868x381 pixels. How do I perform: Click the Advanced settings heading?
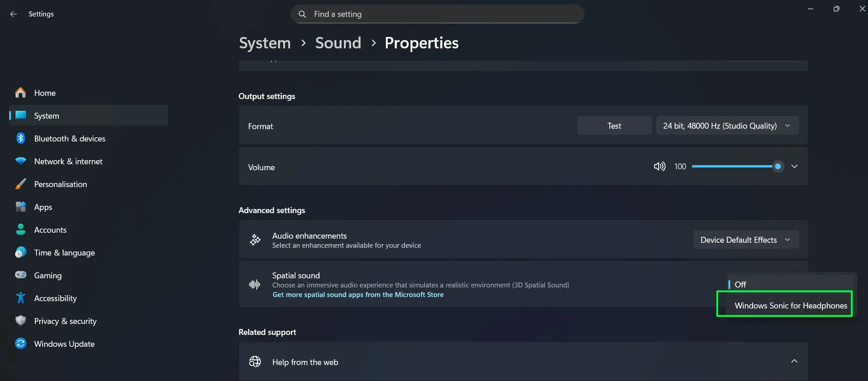click(x=272, y=210)
